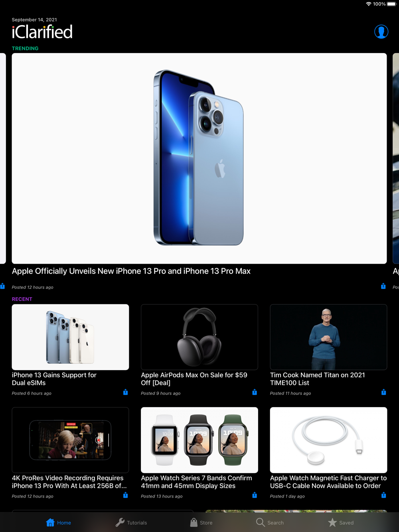The image size is (399, 532).
Task: Share the AirPods Max deal article
Action: coord(255,392)
